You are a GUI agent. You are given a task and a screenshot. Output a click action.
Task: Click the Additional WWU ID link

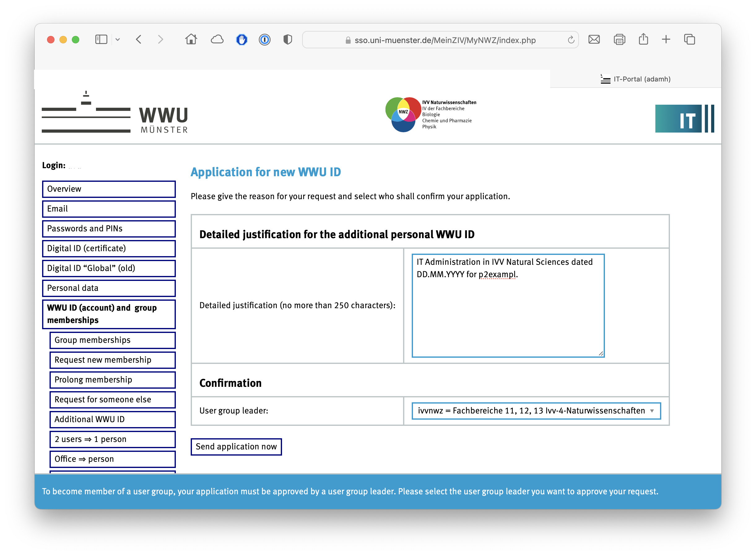coord(112,419)
